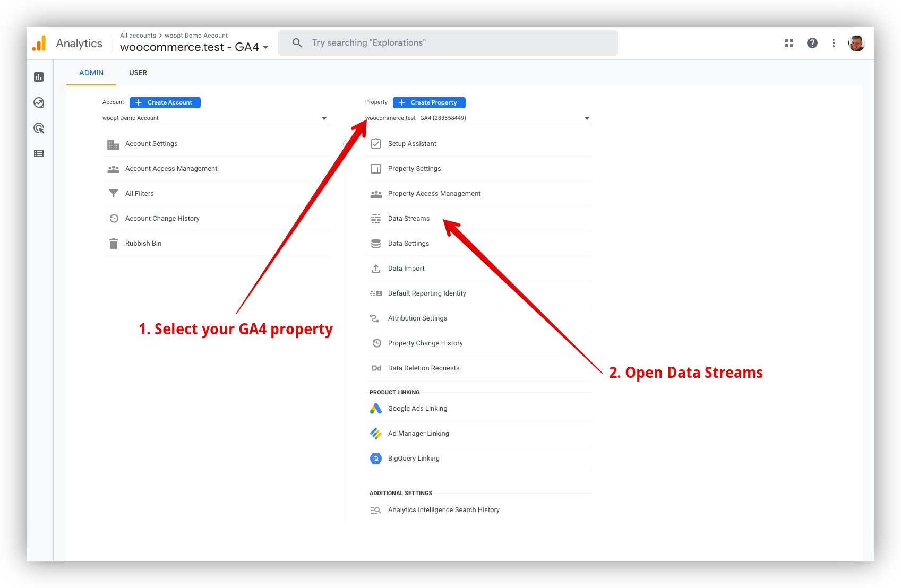901x588 pixels.
Task: Click the Analytics logo icon
Action: pos(39,43)
